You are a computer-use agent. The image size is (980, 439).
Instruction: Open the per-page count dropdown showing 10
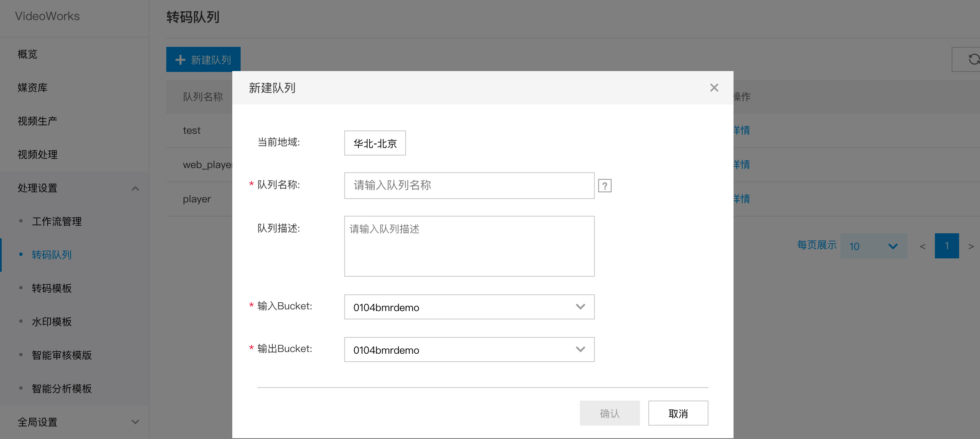(873, 246)
